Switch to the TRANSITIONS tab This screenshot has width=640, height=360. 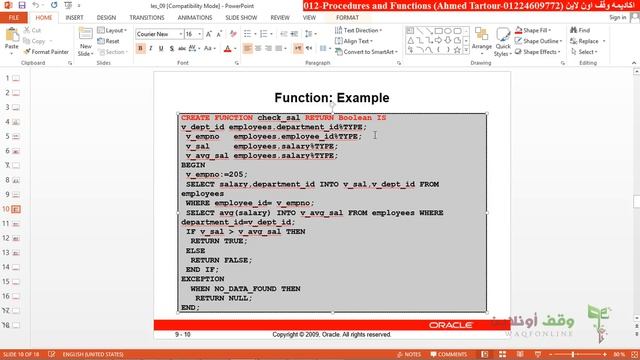tap(147, 18)
